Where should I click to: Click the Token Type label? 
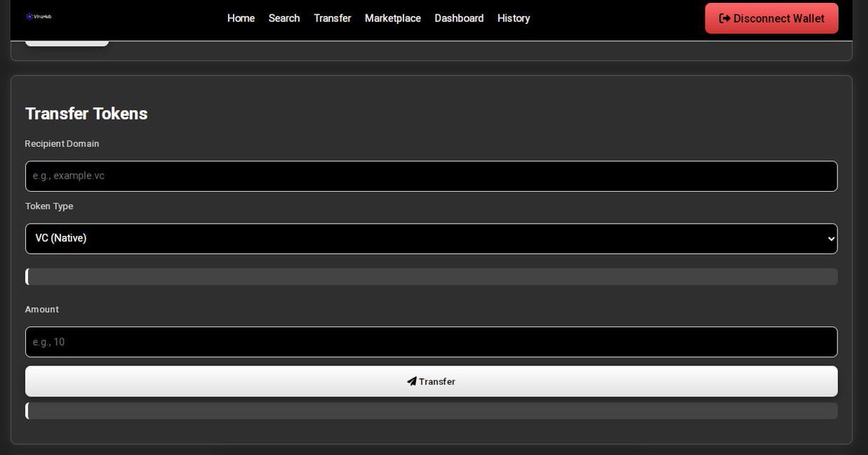49,206
